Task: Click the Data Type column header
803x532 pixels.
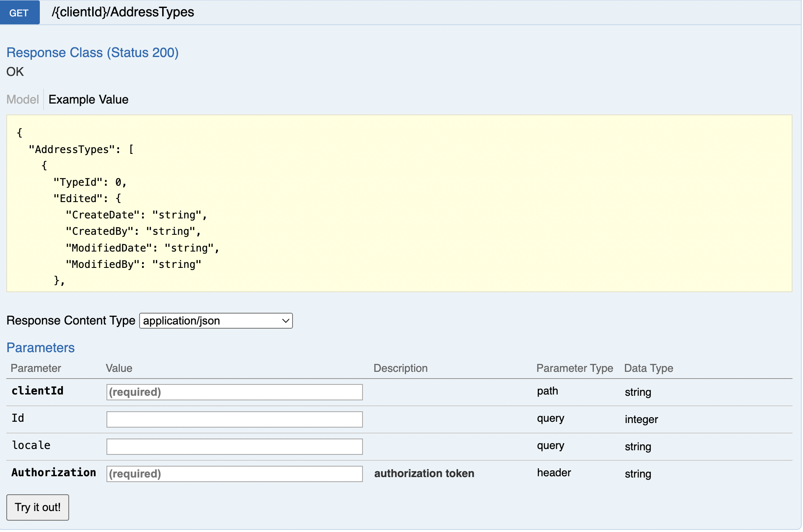Action: [x=648, y=369]
